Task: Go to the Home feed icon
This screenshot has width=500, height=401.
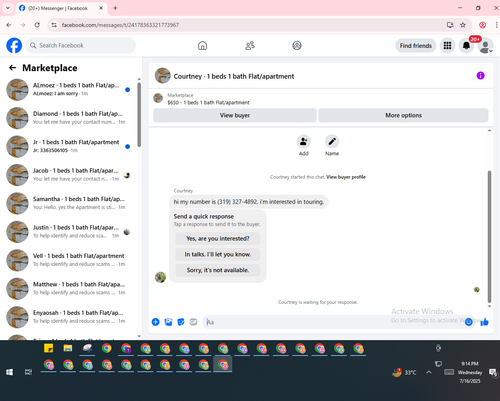Action: pos(202,46)
